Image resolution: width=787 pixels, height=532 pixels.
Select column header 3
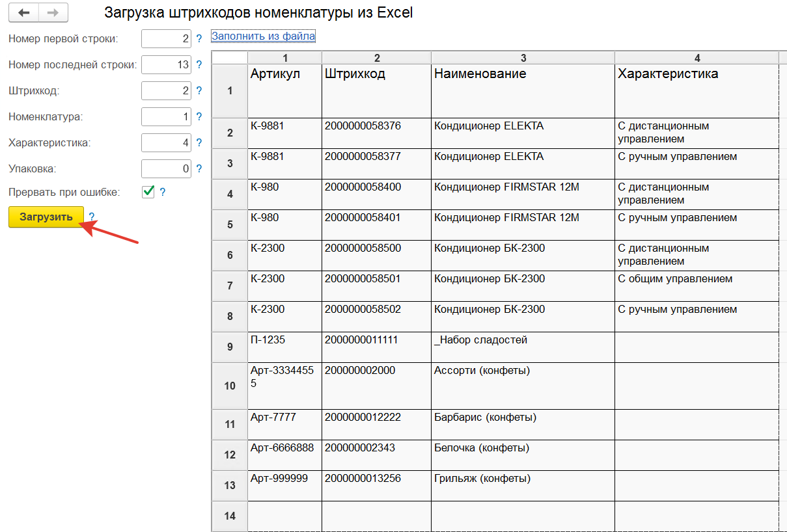click(523, 58)
